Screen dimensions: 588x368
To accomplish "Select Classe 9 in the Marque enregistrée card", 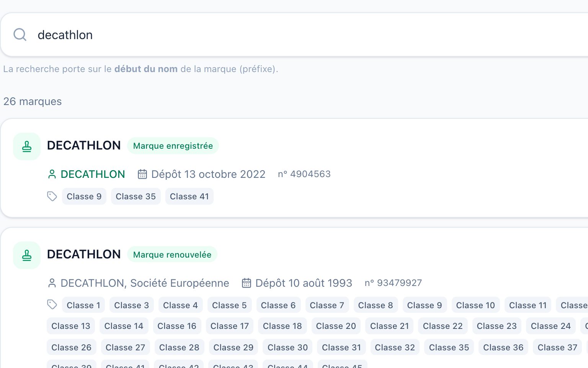I will click(x=84, y=196).
